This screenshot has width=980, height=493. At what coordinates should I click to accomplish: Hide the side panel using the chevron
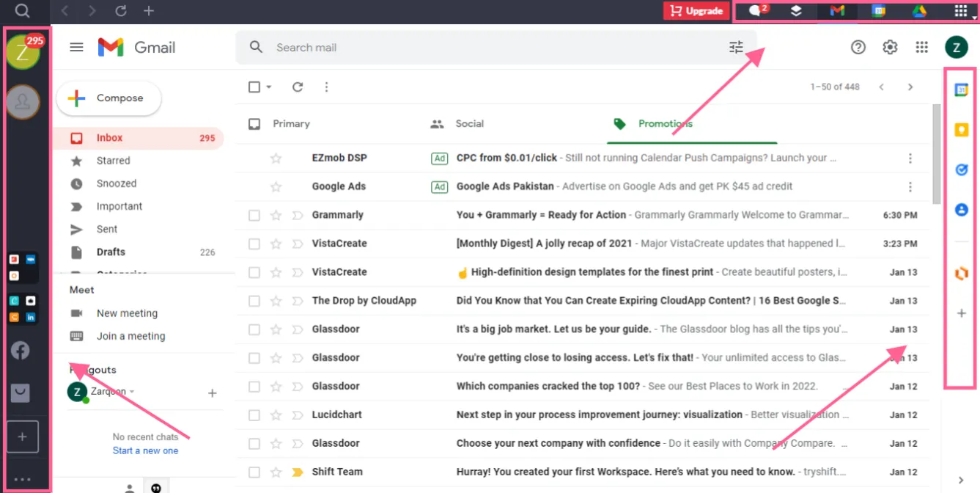tap(962, 481)
